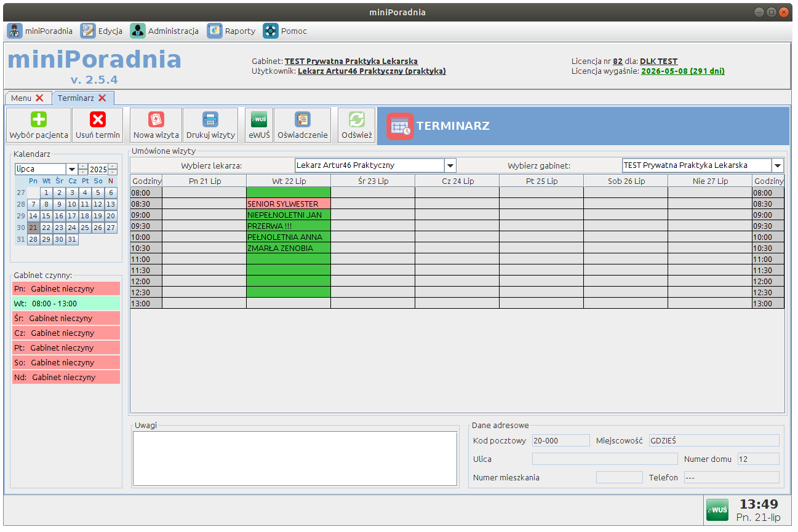
Task: Switch to the Menu tab
Action: tap(21, 98)
